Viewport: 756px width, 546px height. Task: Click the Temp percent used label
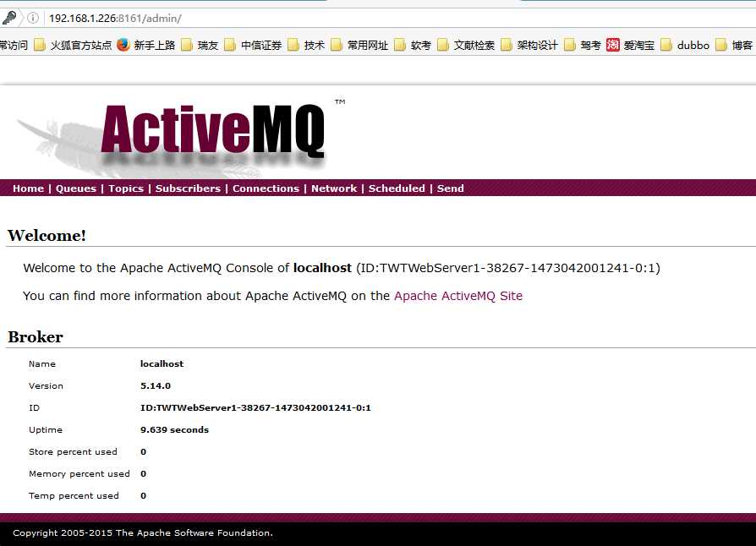pos(74,496)
